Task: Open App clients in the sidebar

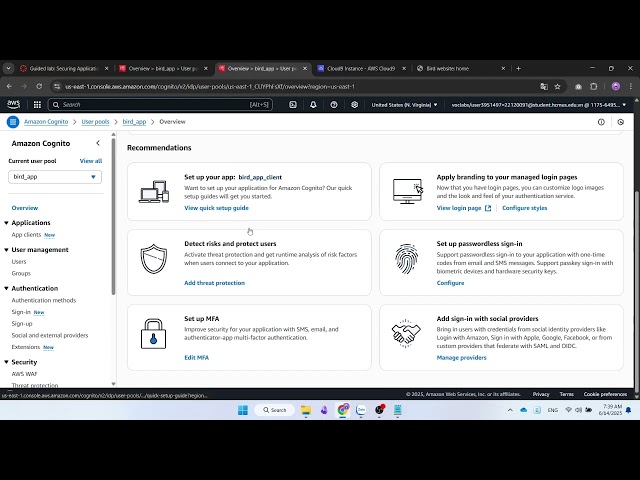Action: 27,235
